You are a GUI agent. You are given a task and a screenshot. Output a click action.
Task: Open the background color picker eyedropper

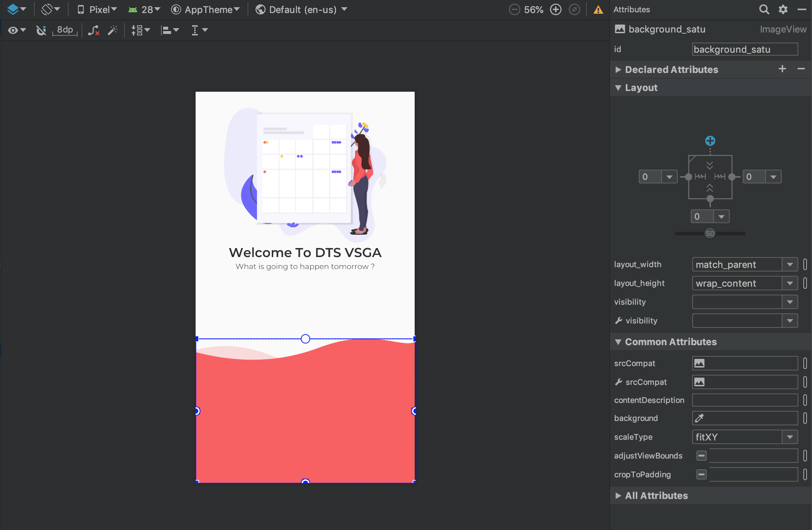point(699,418)
